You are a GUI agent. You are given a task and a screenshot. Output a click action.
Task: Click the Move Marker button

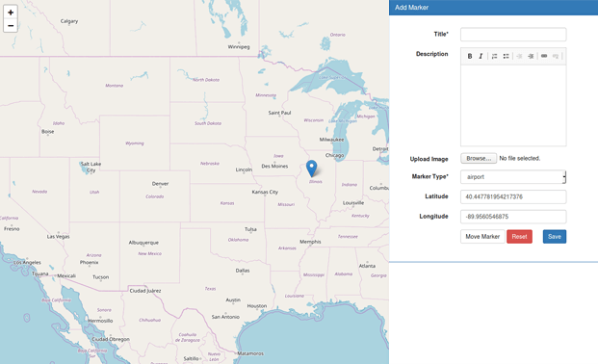(482, 237)
